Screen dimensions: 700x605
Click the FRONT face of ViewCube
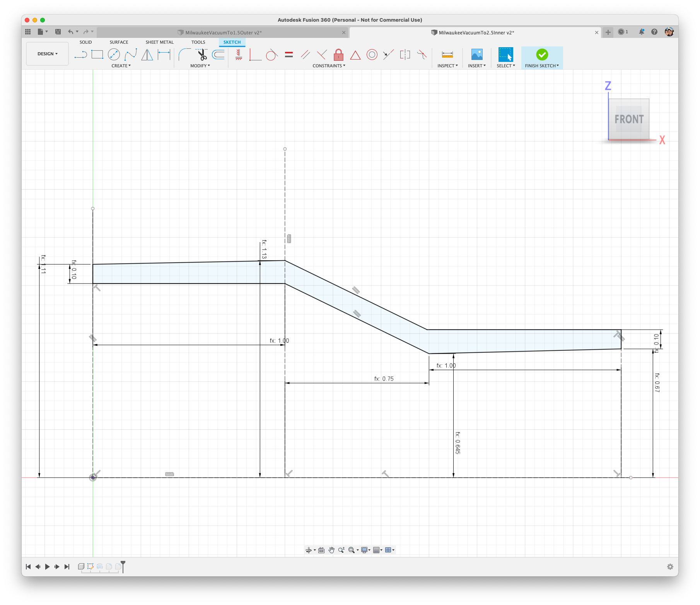pos(629,119)
